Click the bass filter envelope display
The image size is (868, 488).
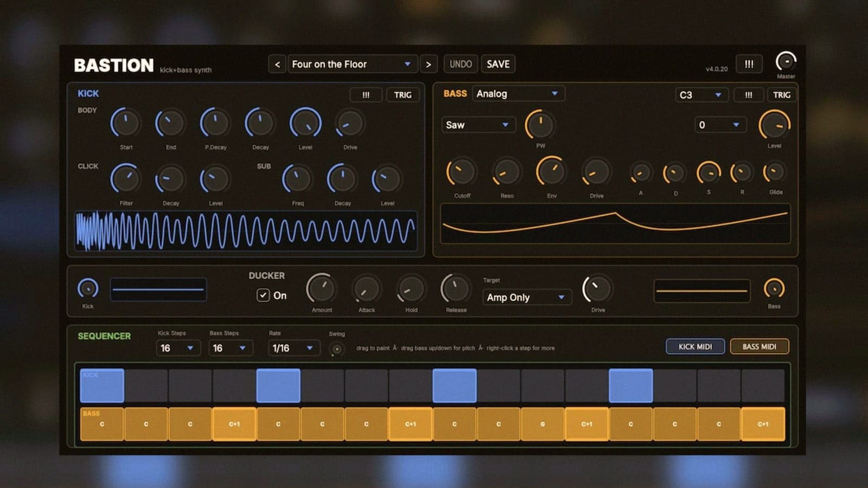coord(615,224)
